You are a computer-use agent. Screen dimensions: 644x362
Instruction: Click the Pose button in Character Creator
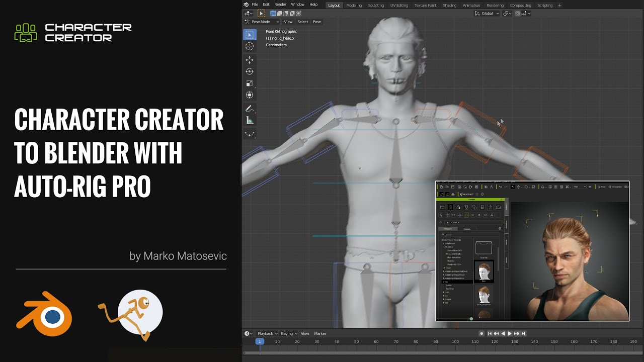point(602,187)
